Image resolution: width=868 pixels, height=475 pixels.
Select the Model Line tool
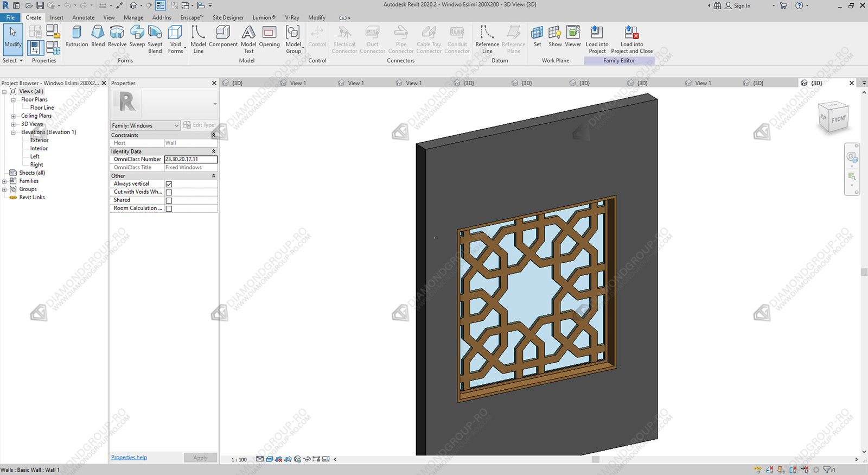(x=198, y=39)
